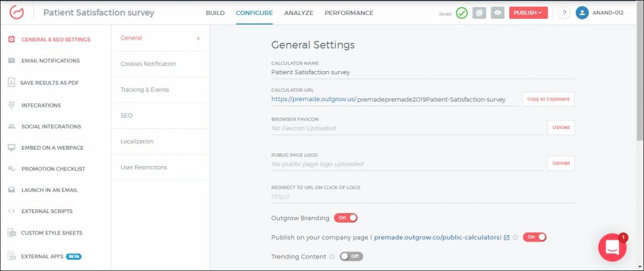Enable the Trending Content toggle
This screenshot has height=271, width=644.
(x=352, y=257)
